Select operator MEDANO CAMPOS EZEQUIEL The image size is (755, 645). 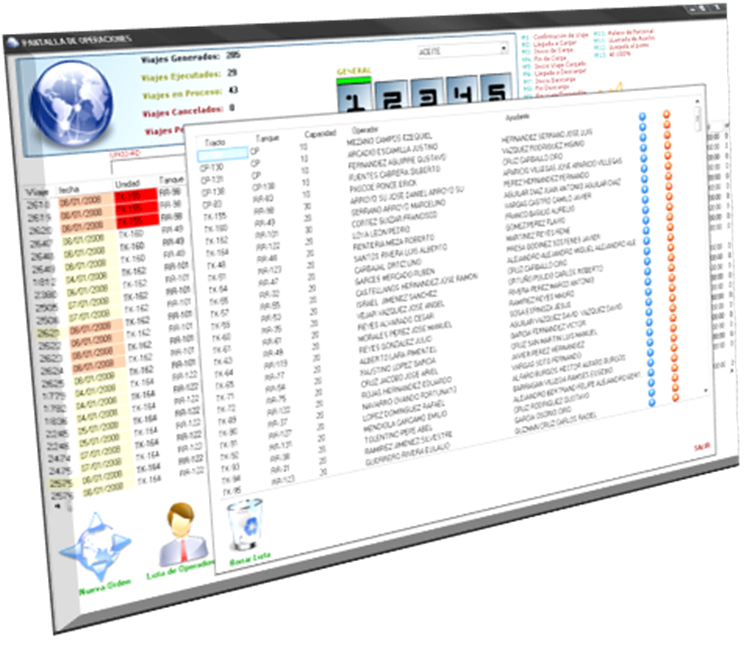[389, 139]
